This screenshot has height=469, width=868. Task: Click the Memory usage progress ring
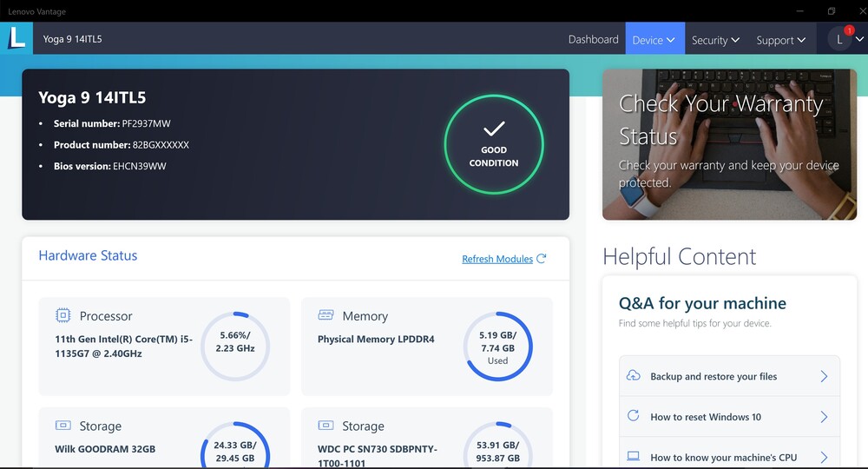pyautogui.click(x=497, y=347)
